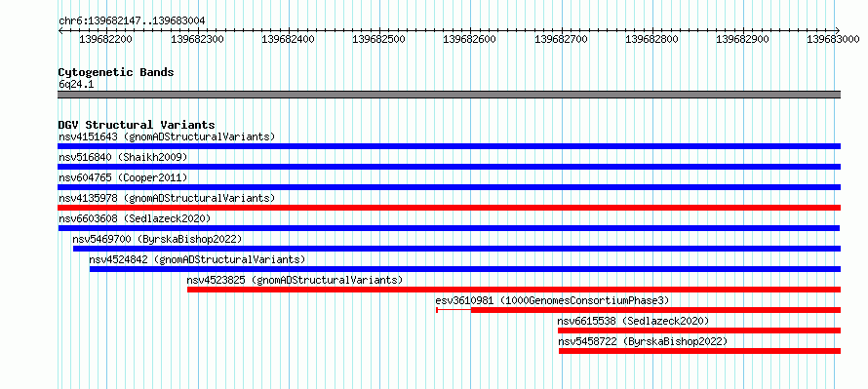
Task: Open variant label nsv5469700 (ByrskaBishop2022)
Action: tap(157, 239)
